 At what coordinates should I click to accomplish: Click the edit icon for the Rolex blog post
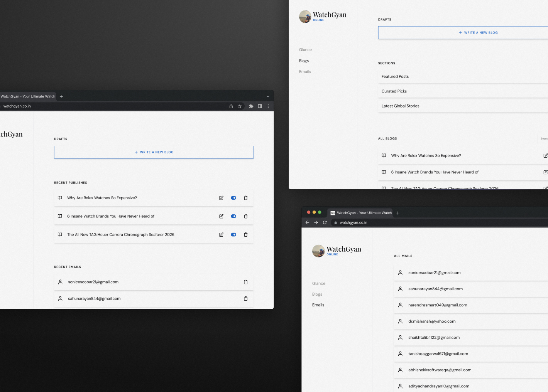[221, 198]
